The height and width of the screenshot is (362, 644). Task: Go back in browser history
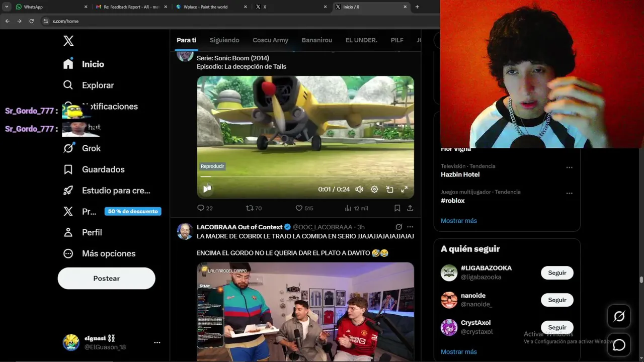click(x=7, y=21)
